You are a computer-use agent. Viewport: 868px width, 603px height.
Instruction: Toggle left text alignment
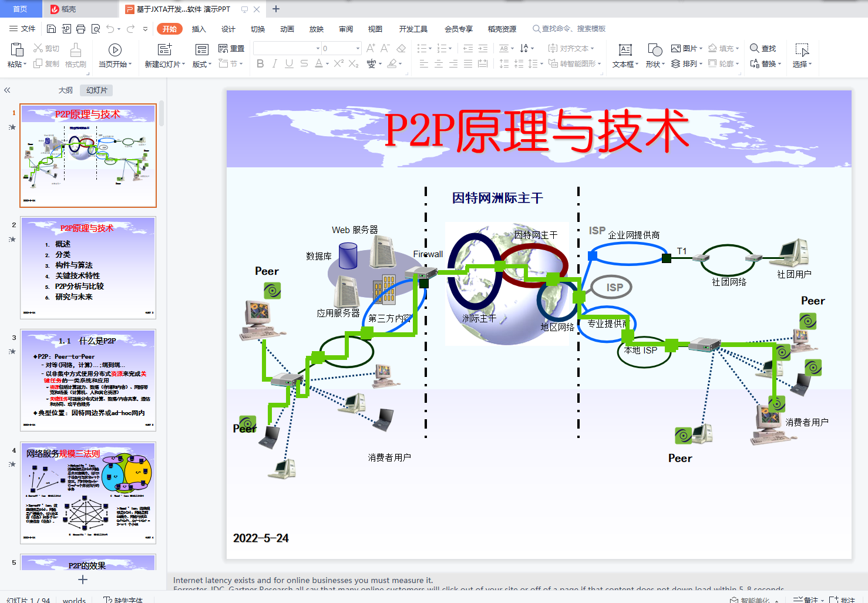tap(424, 63)
